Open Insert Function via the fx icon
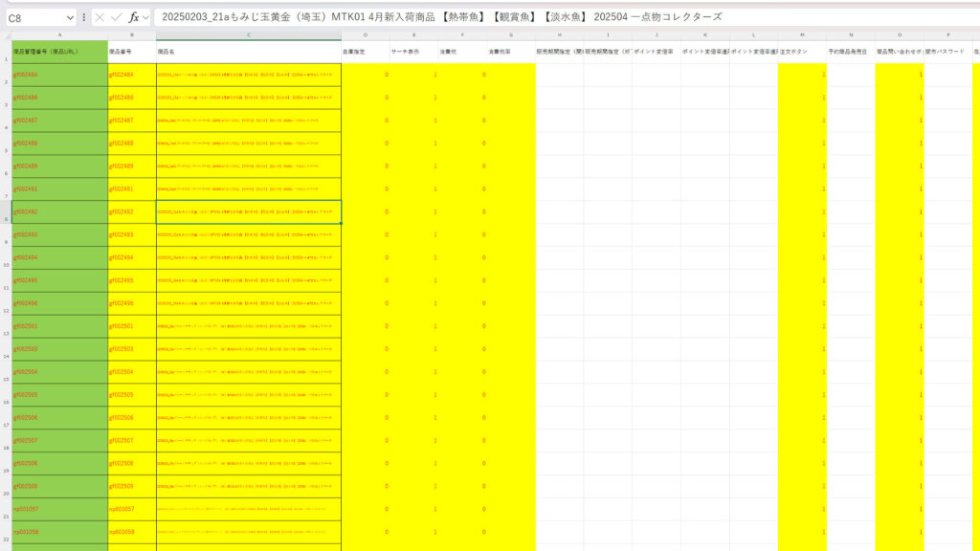Viewport: 980px width, 551px height. pos(134,17)
